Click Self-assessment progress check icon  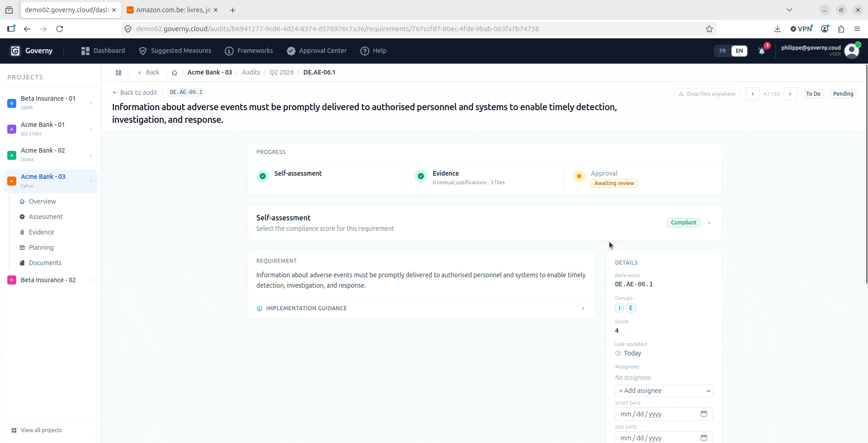[263, 176]
